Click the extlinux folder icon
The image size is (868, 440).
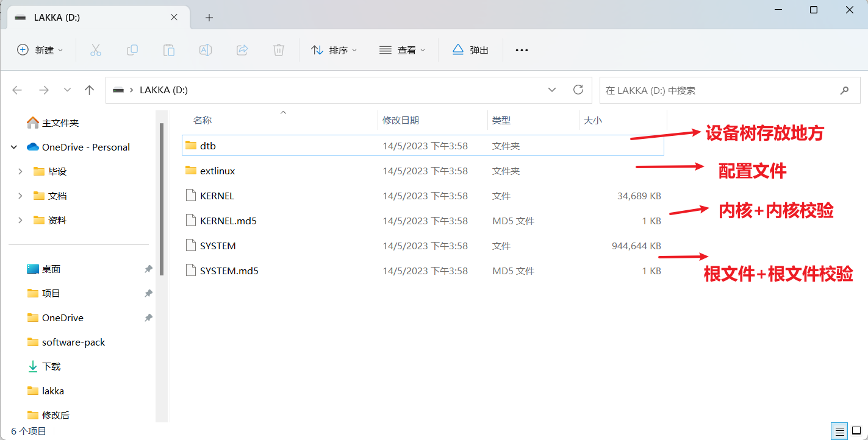(191, 171)
